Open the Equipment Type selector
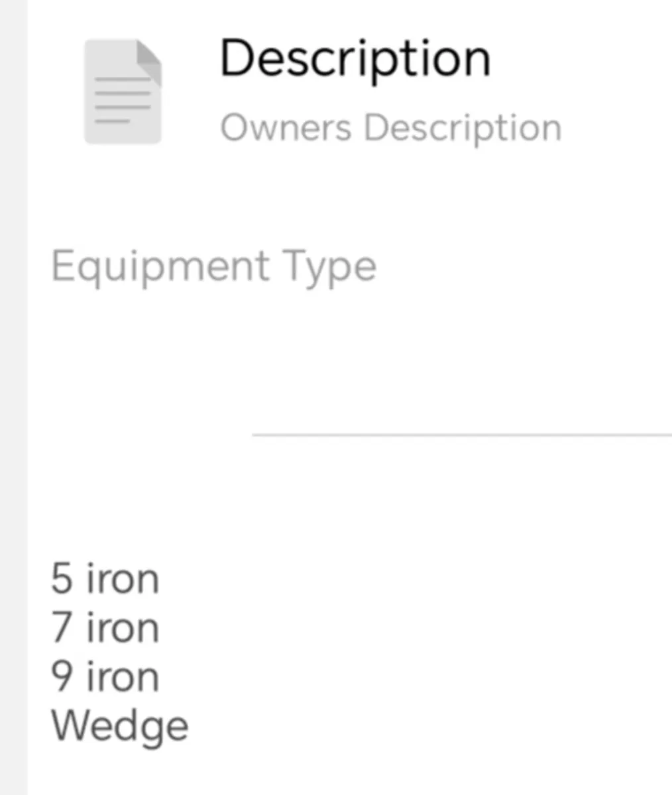 (214, 266)
